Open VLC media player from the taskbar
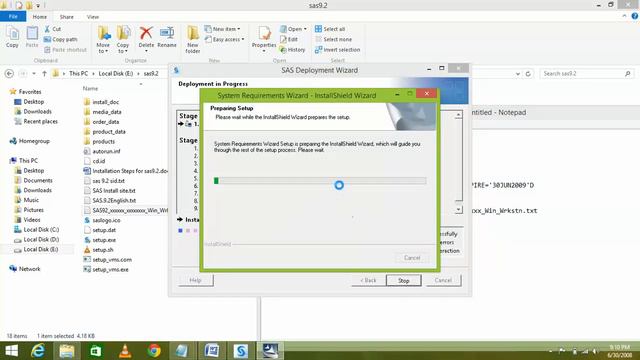640x360 pixels. pyautogui.click(x=125, y=351)
